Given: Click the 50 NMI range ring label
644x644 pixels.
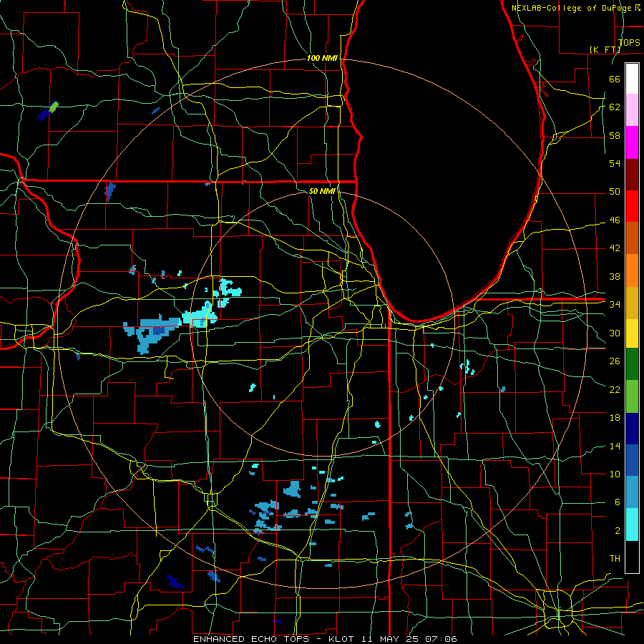Looking at the screenshot, I should click(322, 191).
